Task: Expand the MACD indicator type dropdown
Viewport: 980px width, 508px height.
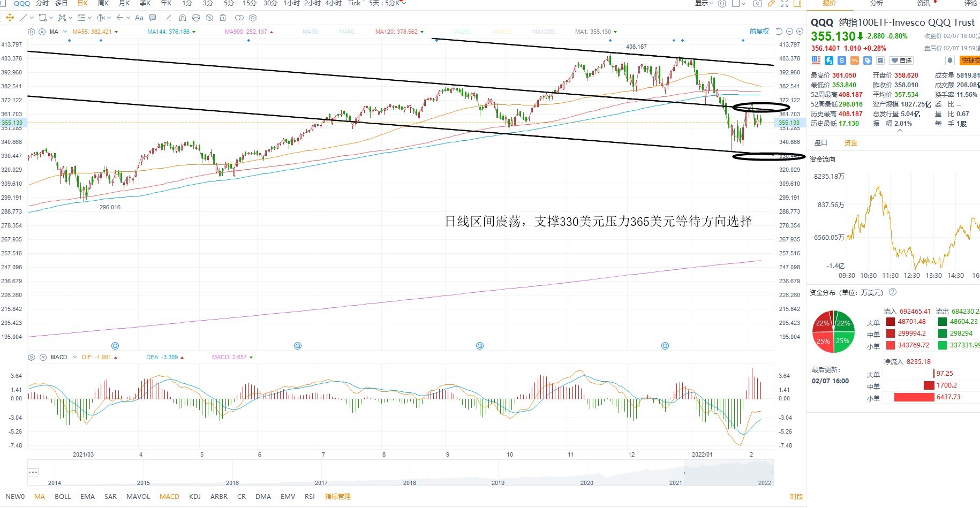Action: pyautogui.click(x=74, y=357)
